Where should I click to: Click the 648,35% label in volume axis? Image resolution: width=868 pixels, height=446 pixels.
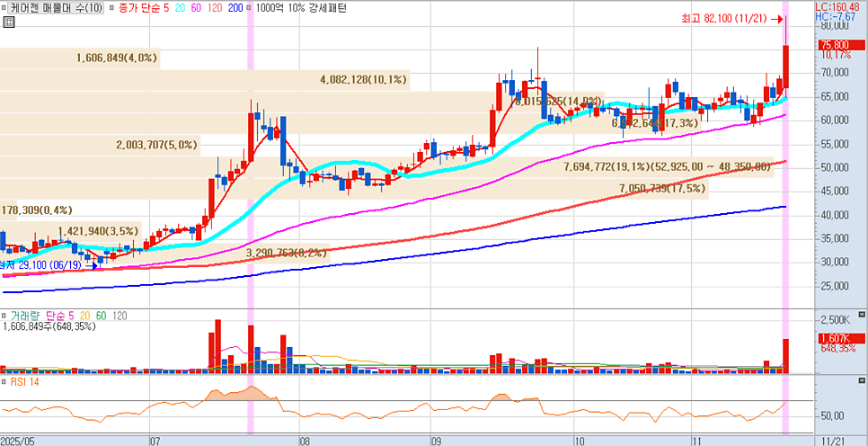(837, 348)
